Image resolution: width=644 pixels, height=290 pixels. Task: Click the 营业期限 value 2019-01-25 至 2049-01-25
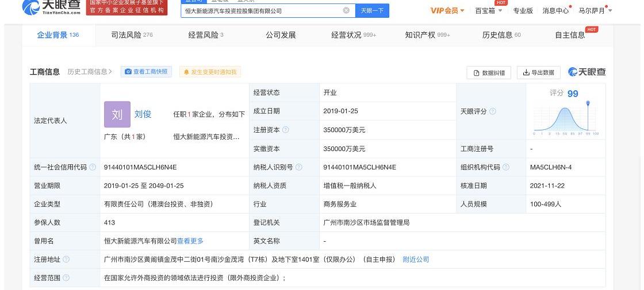144,185
